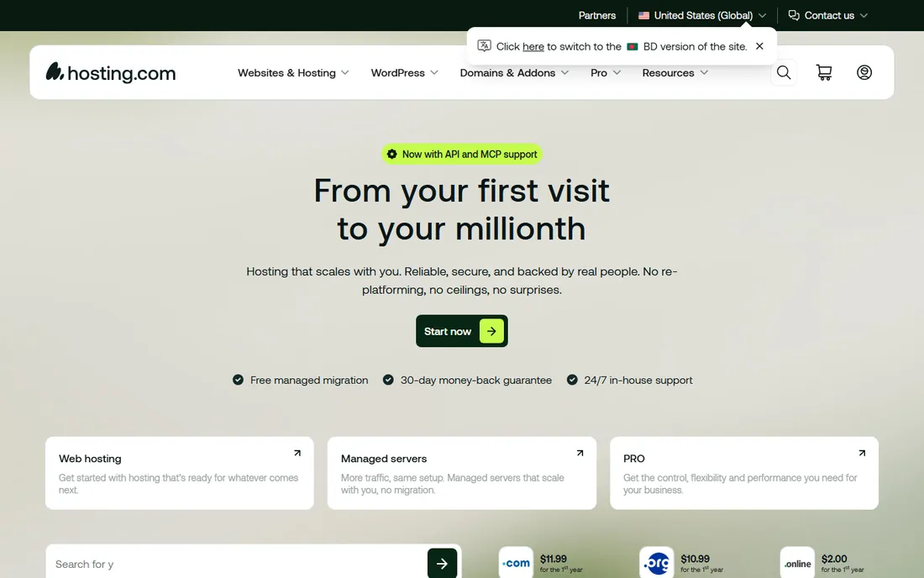Open United States (Global) region dropdown
This screenshot has width=924, height=578.
(702, 15)
